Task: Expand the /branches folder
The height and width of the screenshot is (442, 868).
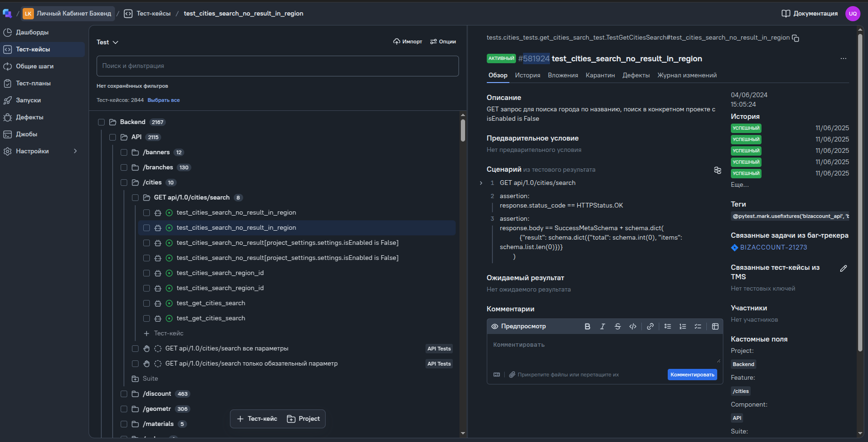Action: point(135,167)
